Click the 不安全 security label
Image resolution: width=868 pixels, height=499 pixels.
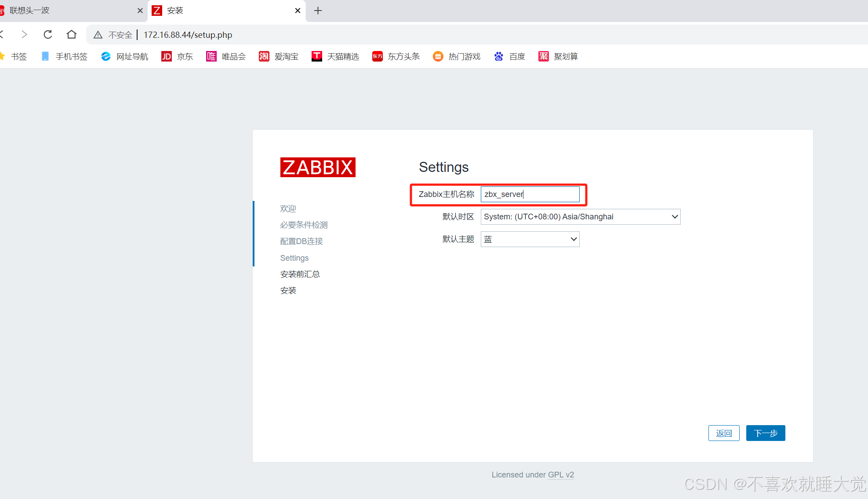pos(120,35)
